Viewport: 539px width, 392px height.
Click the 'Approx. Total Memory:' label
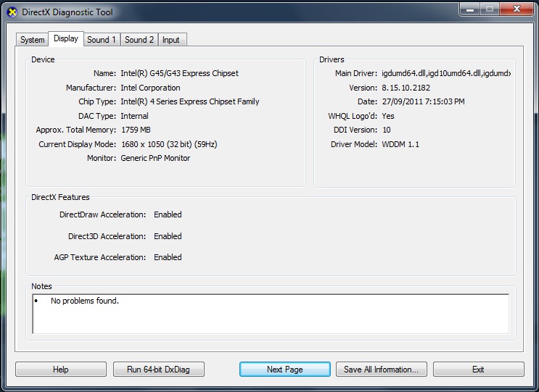click(76, 130)
